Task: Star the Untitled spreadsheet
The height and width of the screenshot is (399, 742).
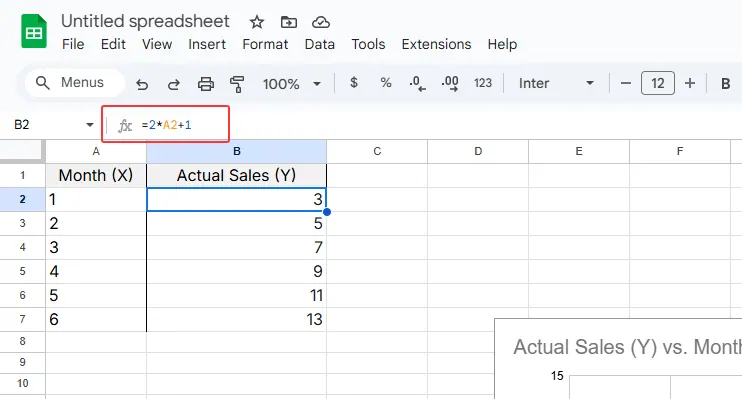Action: point(256,22)
